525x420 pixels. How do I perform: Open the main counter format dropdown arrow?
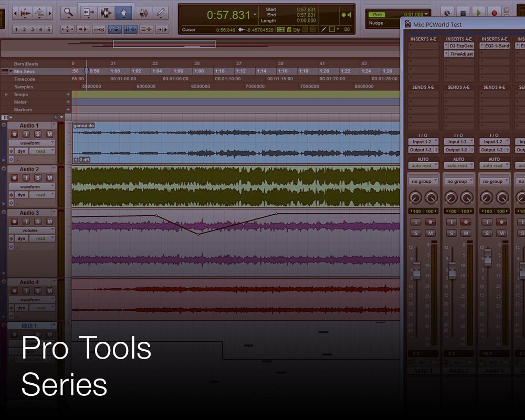tap(255, 14)
